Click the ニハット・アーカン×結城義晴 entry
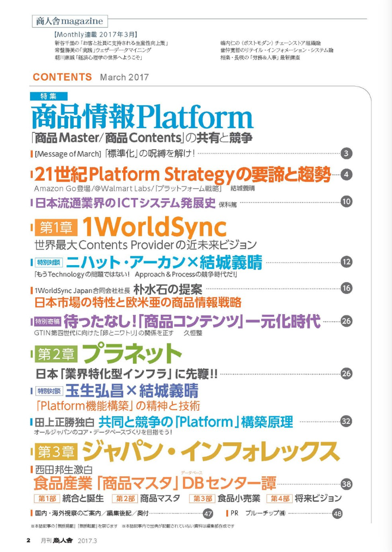This screenshot has height=552, width=392. (x=164, y=262)
